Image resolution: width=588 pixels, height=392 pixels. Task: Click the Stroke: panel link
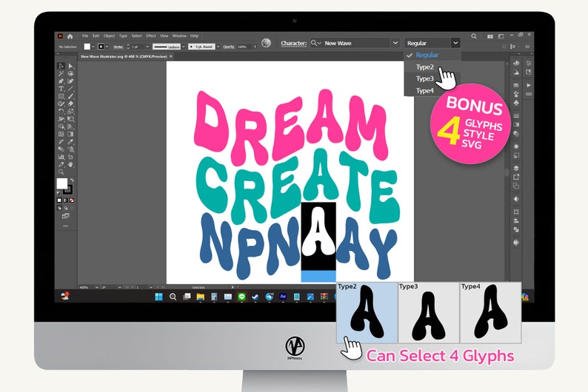[118, 47]
